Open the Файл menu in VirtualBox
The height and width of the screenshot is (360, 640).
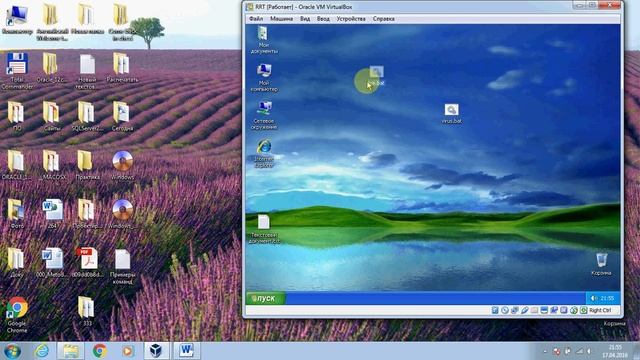coord(256,19)
